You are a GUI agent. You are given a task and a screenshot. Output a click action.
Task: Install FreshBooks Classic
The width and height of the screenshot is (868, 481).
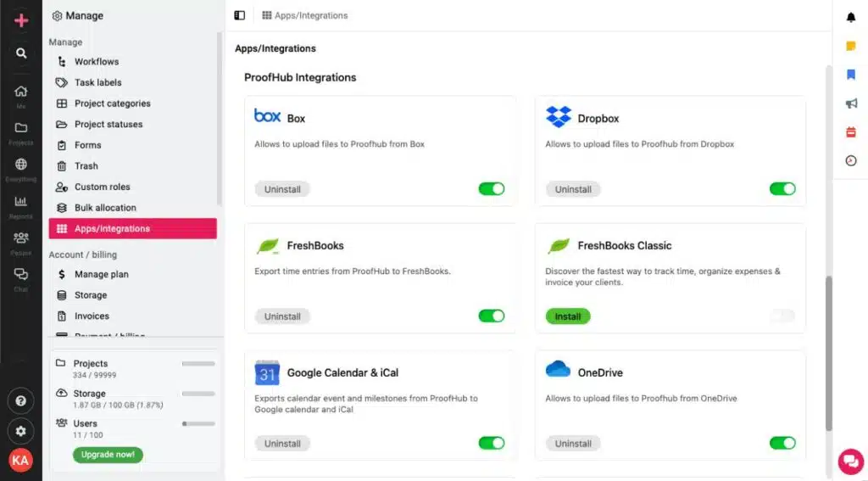(568, 316)
